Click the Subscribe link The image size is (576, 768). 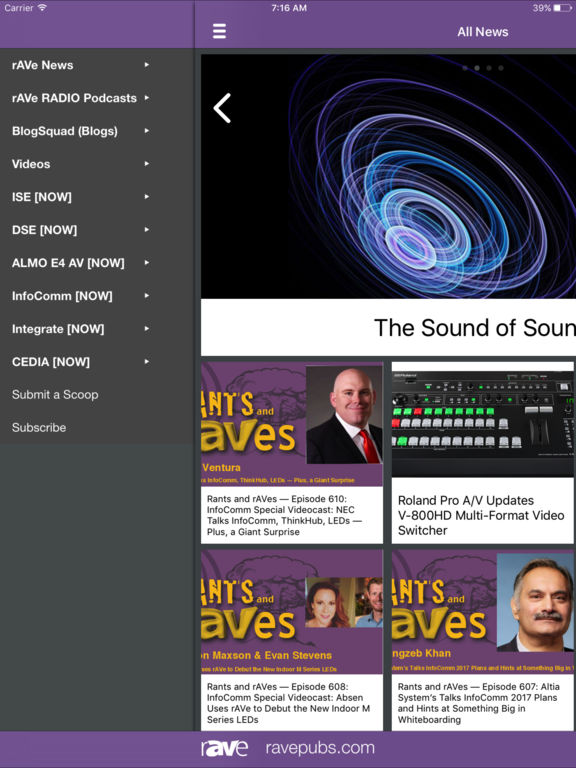[x=39, y=428]
